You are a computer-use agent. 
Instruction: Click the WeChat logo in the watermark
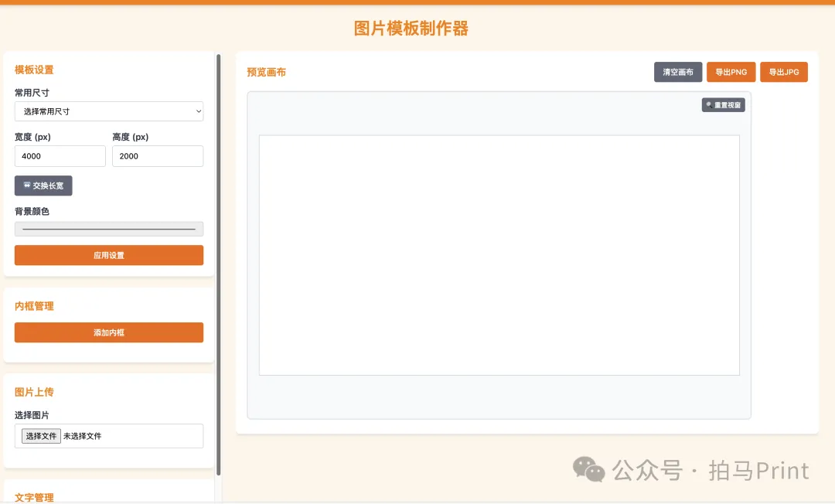click(x=589, y=470)
